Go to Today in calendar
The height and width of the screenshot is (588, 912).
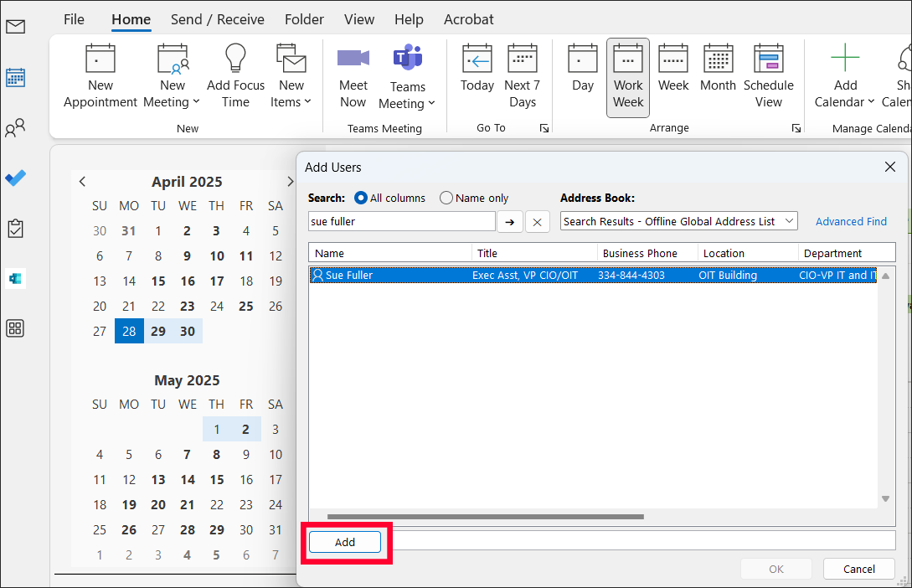click(477, 69)
